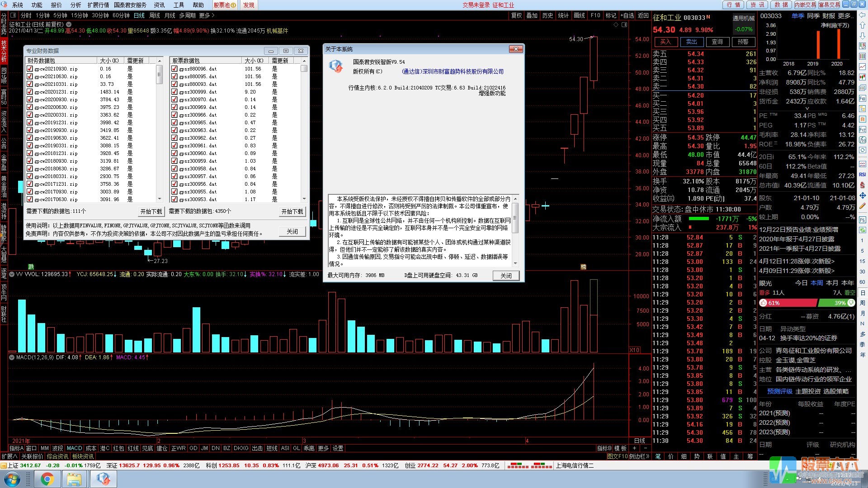Click the left arrow icon in right toolbar
Screen dimensions: 868x488
[863, 14]
